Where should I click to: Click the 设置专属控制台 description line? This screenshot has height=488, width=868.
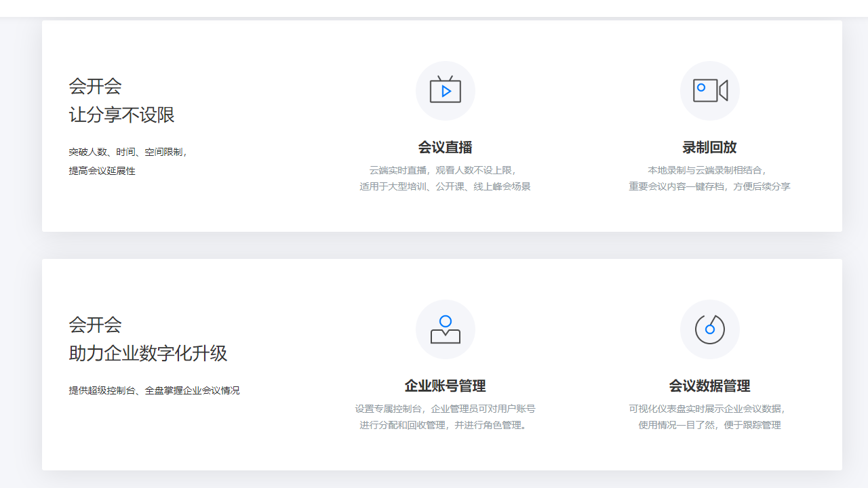coord(445,409)
